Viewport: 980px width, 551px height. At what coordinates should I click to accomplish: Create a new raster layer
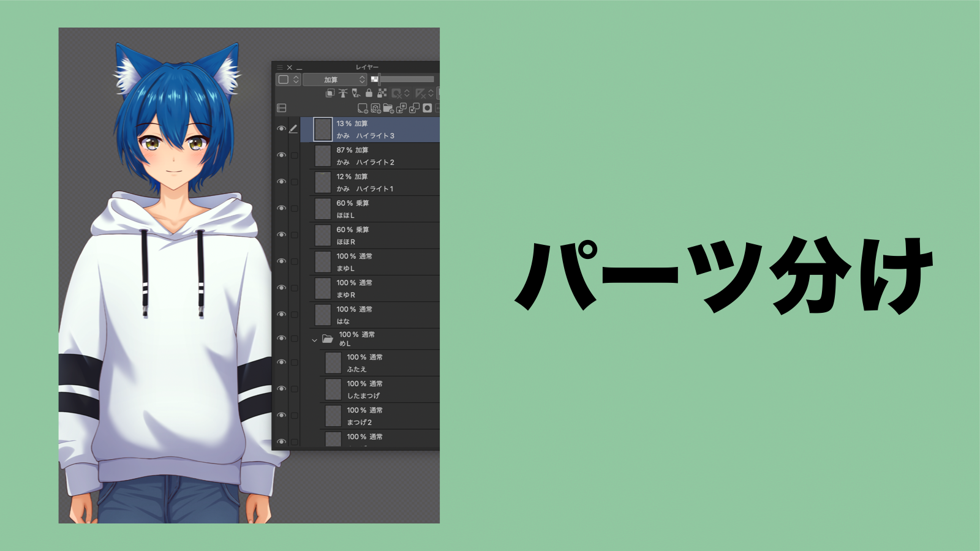(x=363, y=108)
